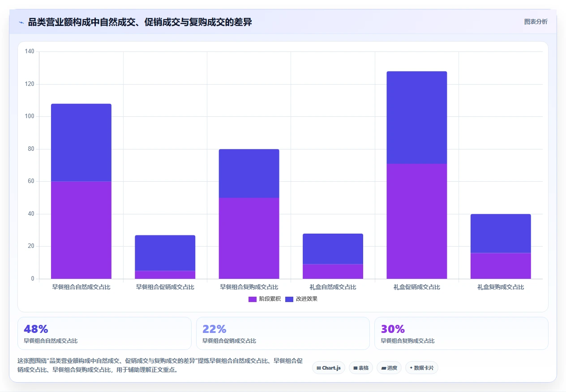
Task: Click y-axis tick label 100
Action: [x=30, y=116]
